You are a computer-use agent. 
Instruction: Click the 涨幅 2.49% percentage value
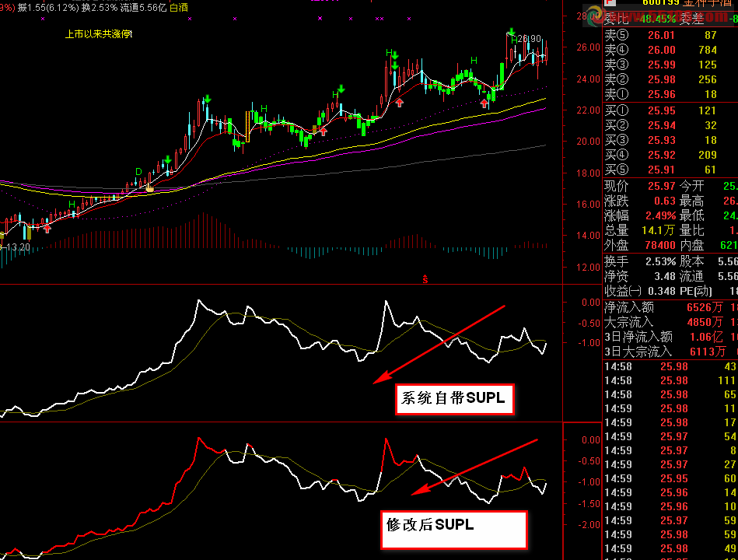click(x=660, y=215)
